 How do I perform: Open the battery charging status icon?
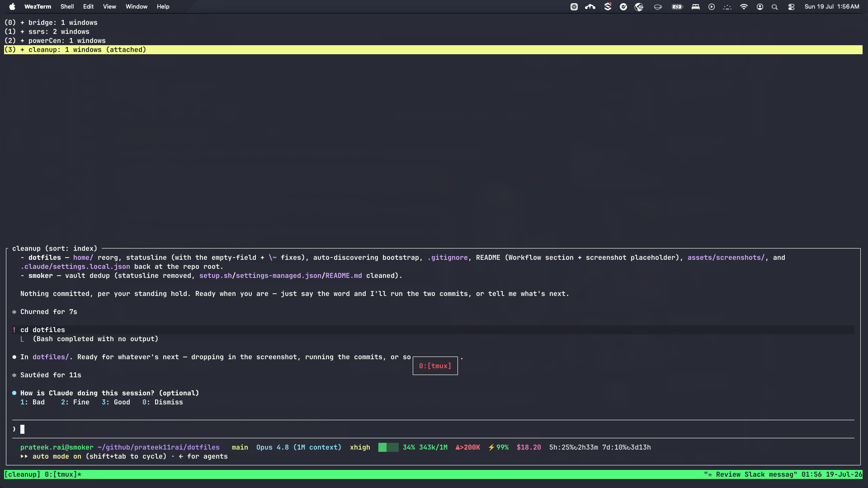pos(677,7)
